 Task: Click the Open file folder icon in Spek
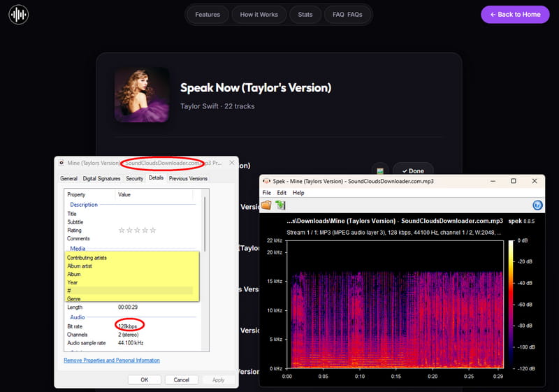coord(266,205)
